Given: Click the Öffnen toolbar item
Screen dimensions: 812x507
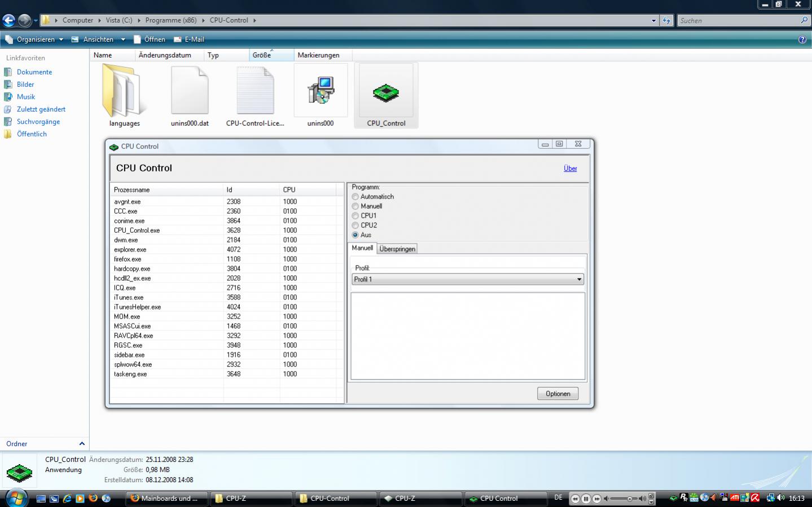Looking at the screenshot, I should pyautogui.click(x=150, y=39).
